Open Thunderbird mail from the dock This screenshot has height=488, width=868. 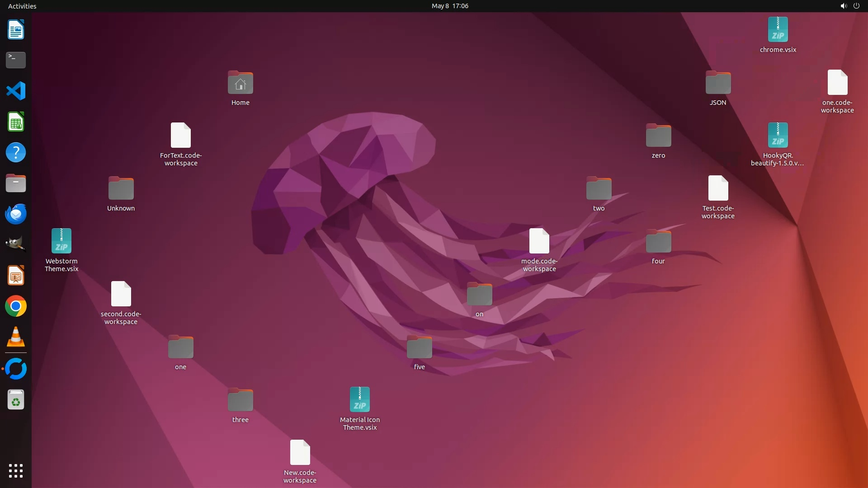point(16,214)
